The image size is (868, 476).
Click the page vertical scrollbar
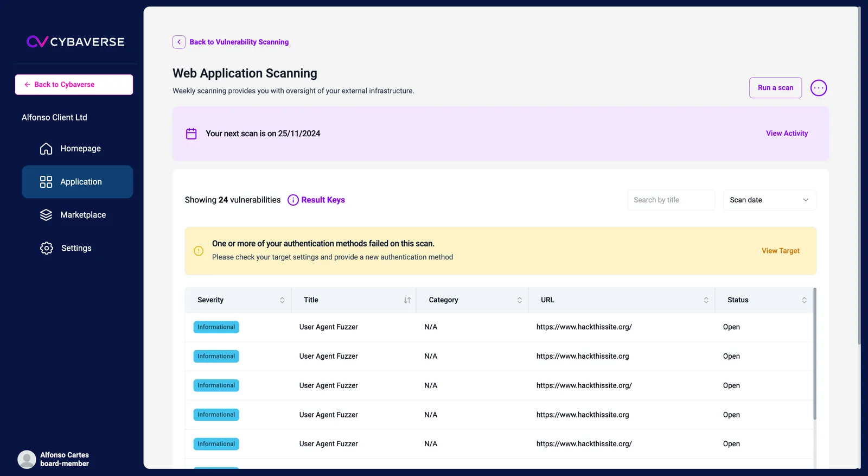coord(859,176)
